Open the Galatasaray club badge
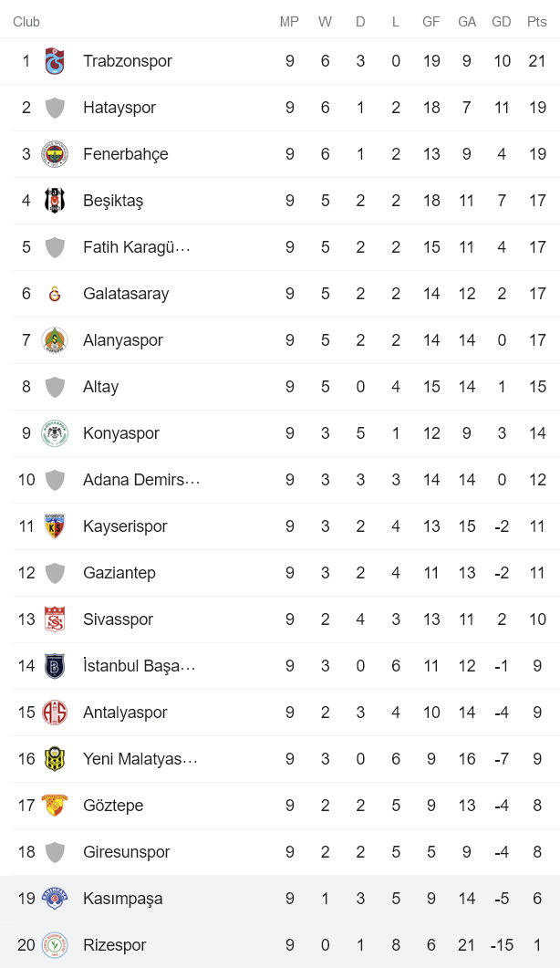The image size is (560, 968). tap(56, 294)
